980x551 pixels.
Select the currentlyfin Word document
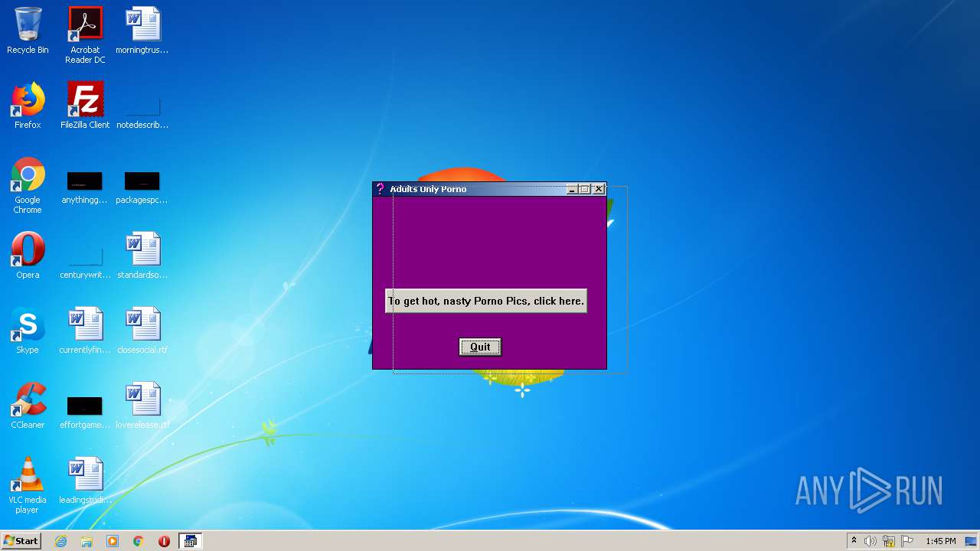85,331
